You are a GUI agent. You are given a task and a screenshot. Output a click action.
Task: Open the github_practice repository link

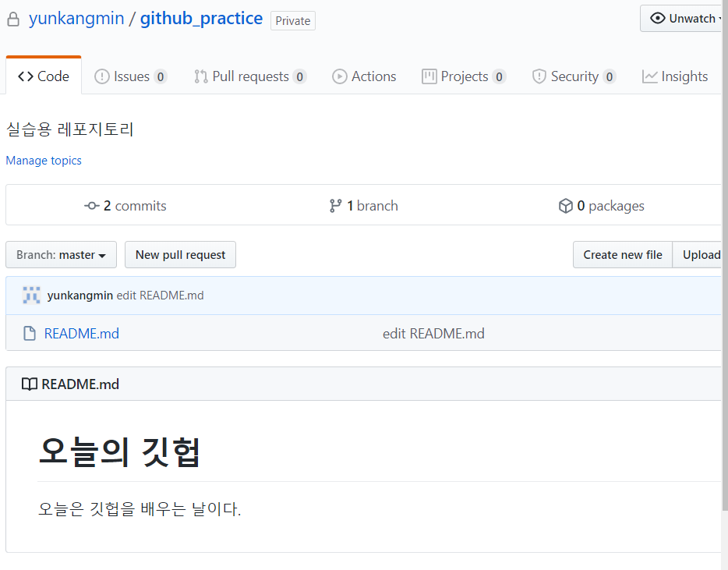(x=202, y=19)
